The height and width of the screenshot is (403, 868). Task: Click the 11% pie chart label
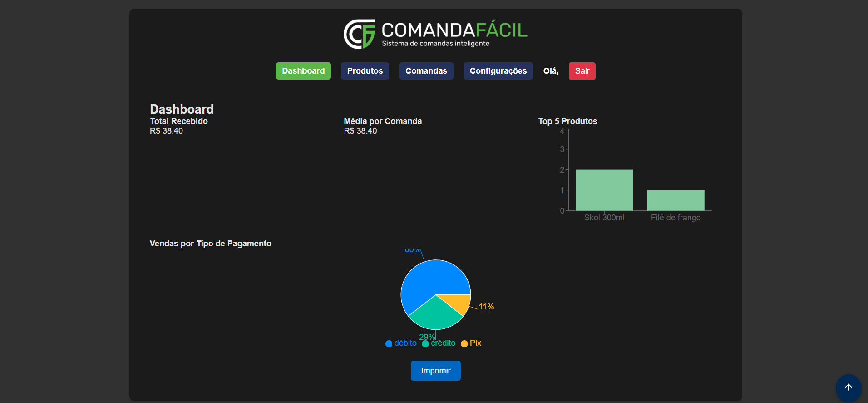coord(486,307)
